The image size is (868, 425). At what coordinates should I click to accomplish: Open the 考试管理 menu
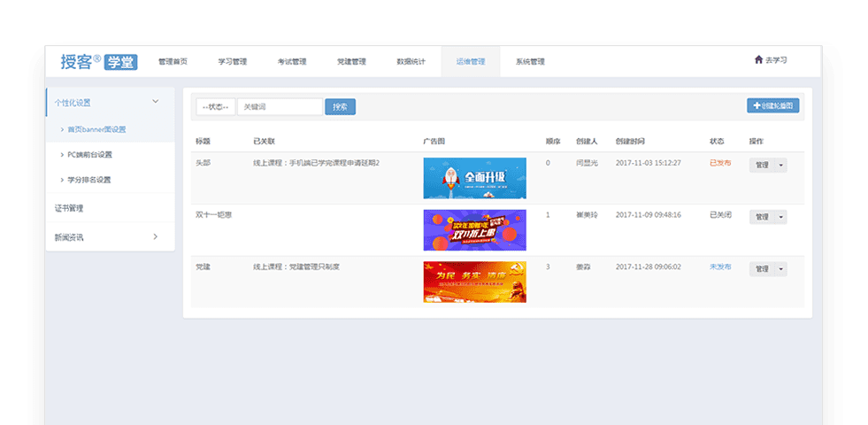[292, 61]
